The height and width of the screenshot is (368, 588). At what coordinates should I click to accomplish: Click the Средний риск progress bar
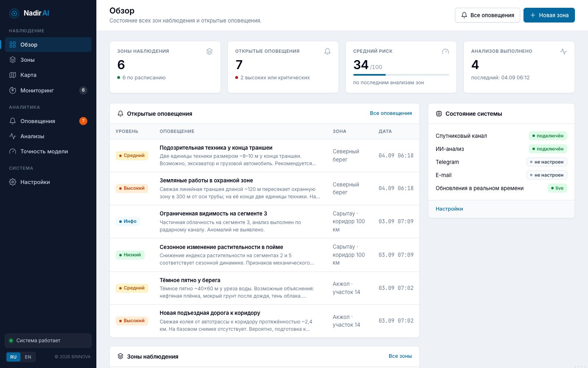(401, 75)
